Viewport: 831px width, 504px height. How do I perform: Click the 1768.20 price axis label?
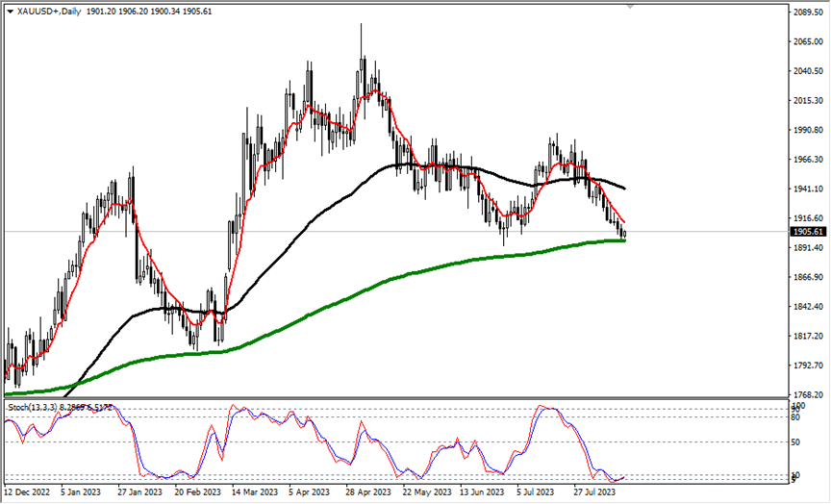[x=806, y=395]
